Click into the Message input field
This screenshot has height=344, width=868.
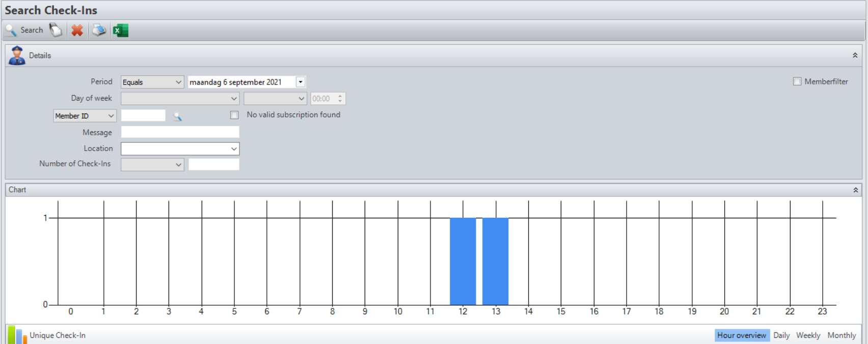click(180, 132)
